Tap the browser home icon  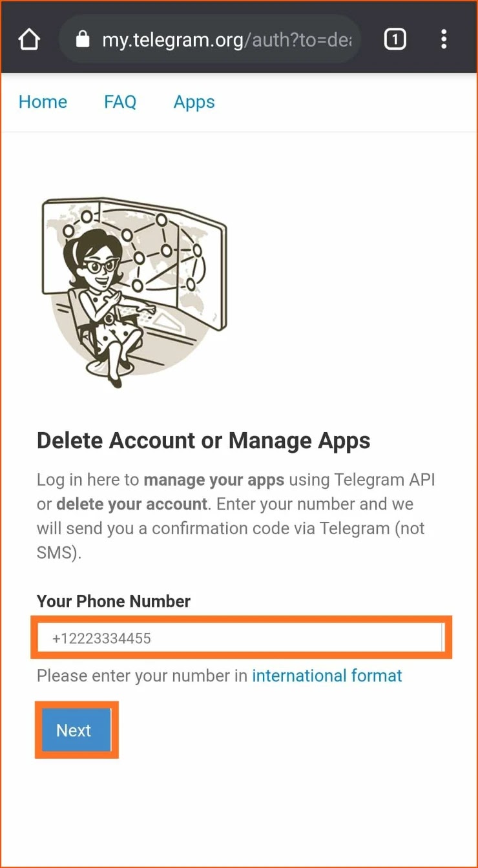[x=29, y=40]
